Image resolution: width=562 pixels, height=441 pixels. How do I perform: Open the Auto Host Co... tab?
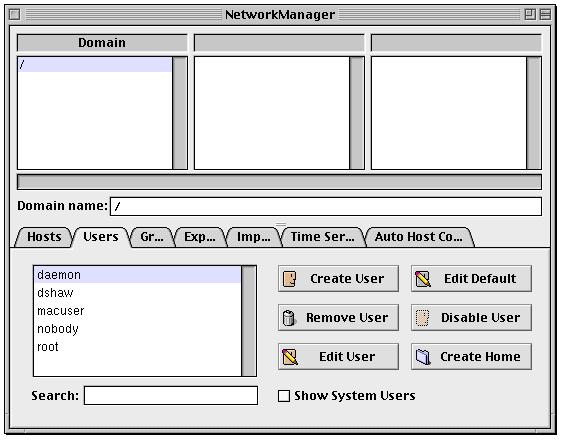coord(418,237)
